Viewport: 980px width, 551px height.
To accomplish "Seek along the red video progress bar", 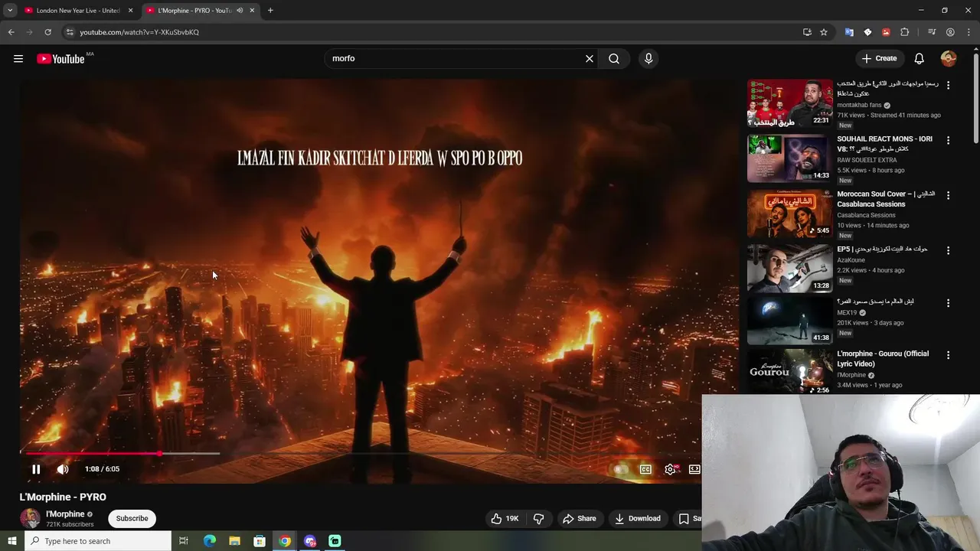I will (x=92, y=454).
